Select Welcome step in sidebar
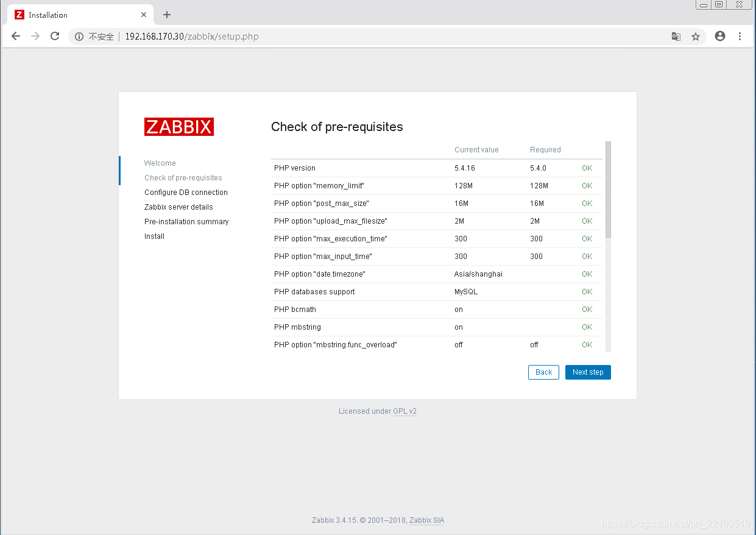 pos(160,163)
